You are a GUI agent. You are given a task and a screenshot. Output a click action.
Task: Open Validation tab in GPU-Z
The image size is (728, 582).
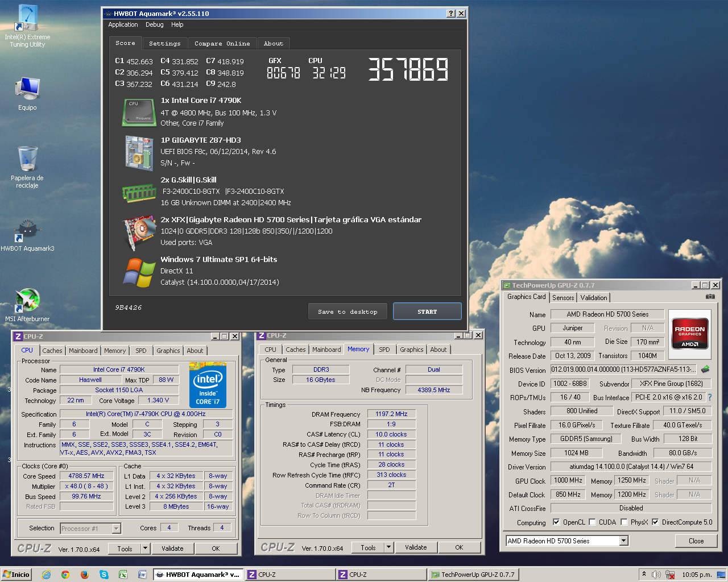tap(594, 298)
